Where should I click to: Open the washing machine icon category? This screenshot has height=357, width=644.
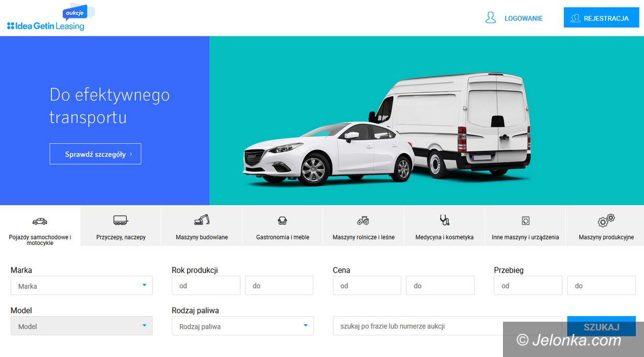525,220
